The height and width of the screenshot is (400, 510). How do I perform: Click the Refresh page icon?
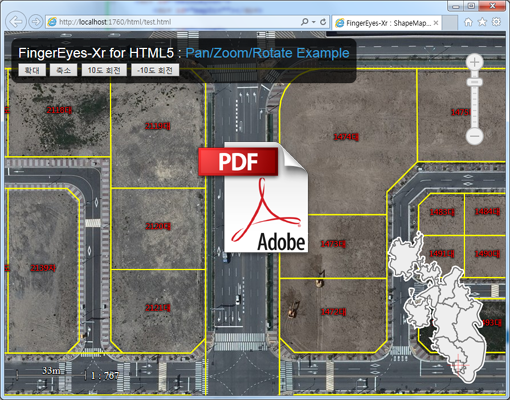coord(323,22)
